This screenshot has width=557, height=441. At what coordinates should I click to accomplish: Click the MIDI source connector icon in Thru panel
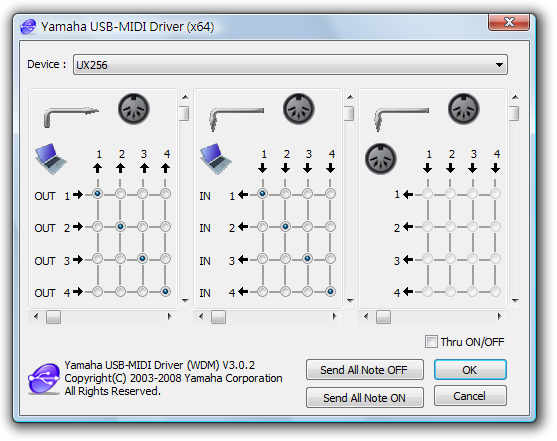381,159
